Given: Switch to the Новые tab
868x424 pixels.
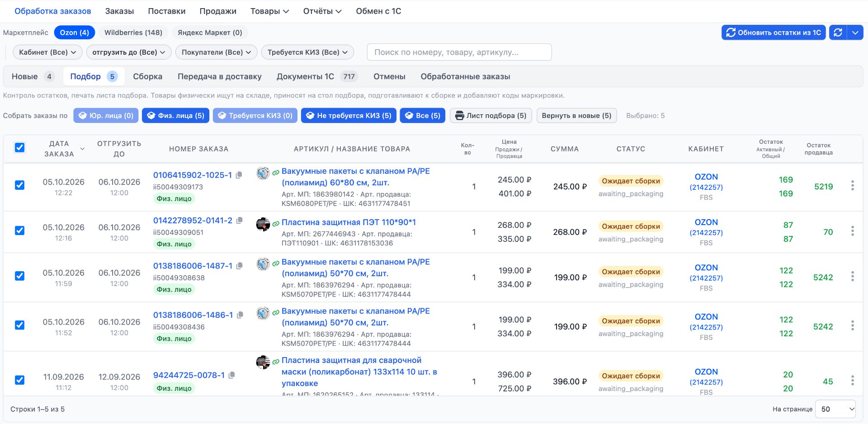Looking at the screenshot, I should (x=33, y=76).
